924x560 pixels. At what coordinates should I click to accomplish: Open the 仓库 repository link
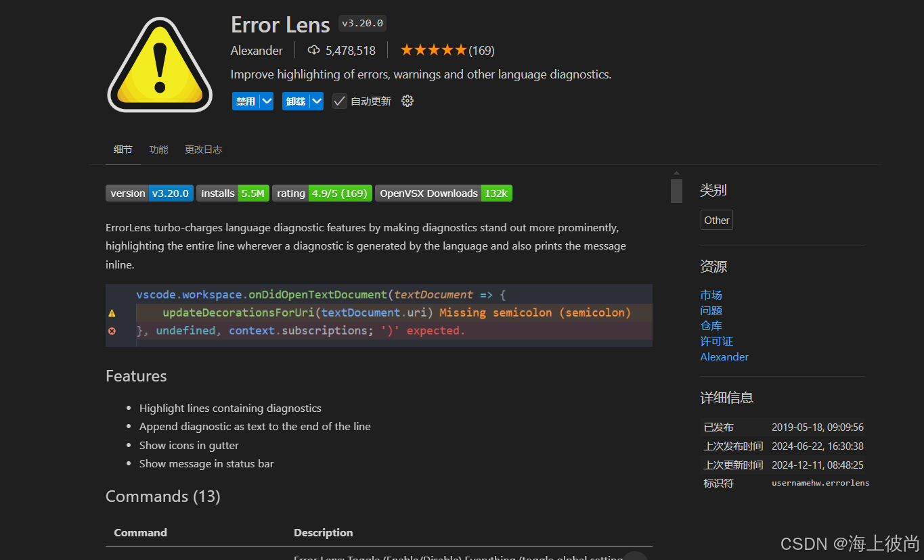711,326
